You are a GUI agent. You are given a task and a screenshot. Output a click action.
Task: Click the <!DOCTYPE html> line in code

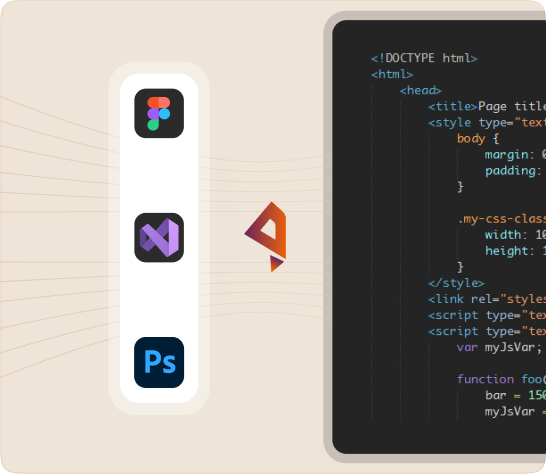[x=424, y=58]
